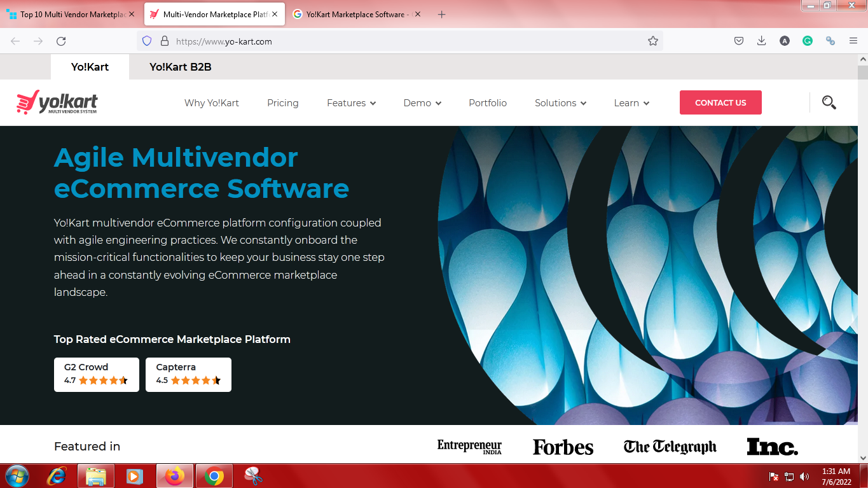Screen dimensions: 868x488
Task: Launch Internet Explorer from taskbar
Action: pyautogui.click(x=57, y=476)
